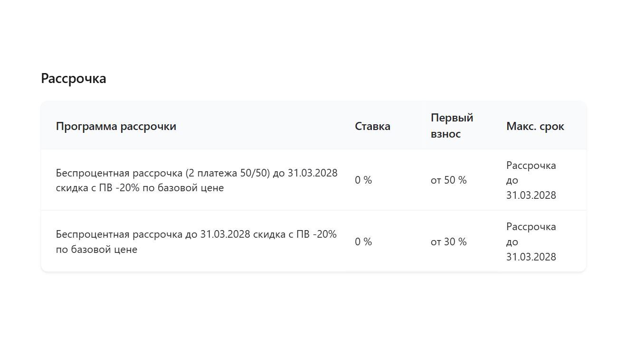Select the 2 платежа 50/50 installment program text
644x362 pixels.
197,180
